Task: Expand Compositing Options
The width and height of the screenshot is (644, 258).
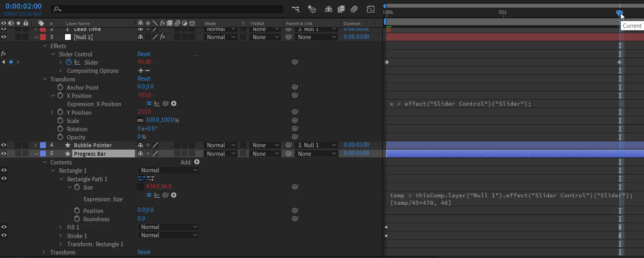Action: point(61,71)
